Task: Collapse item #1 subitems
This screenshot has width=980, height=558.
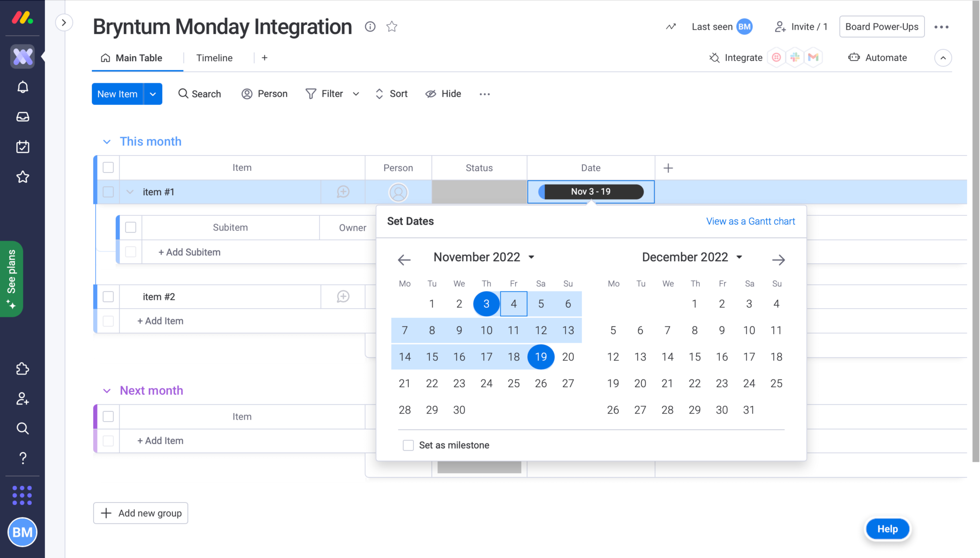Action: (130, 192)
